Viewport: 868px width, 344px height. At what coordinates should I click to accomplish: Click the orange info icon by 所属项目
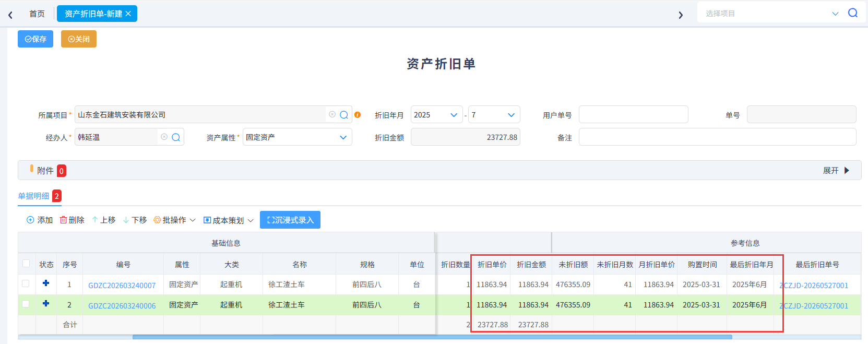coord(358,115)
